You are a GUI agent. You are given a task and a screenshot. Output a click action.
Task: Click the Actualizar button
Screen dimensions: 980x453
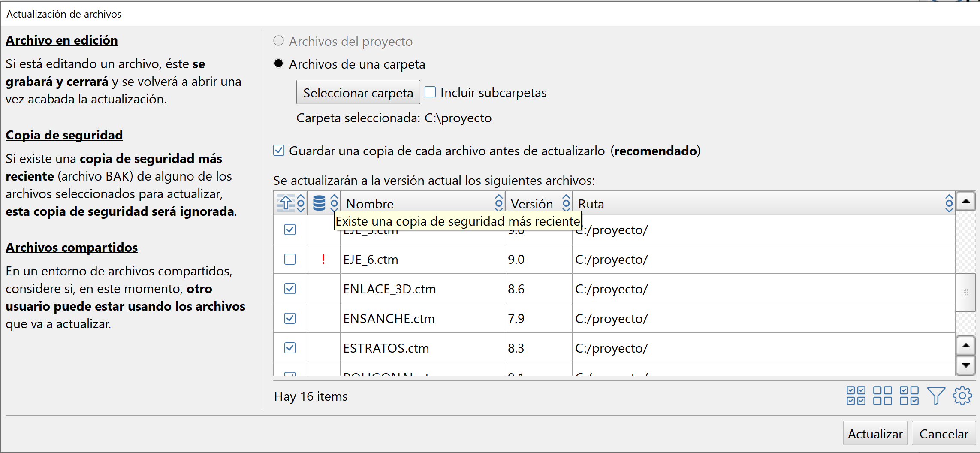click(875, 433)
